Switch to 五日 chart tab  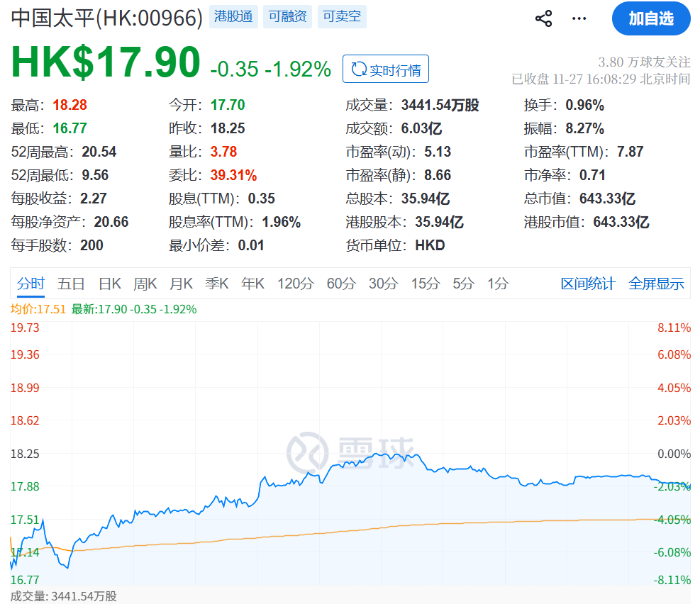point(71,284)
